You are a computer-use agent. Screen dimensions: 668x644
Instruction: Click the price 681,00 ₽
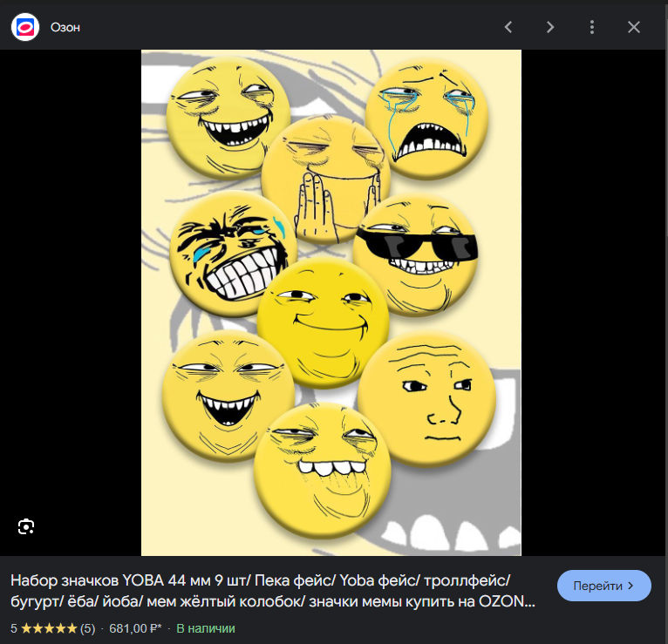coord(135,628)
